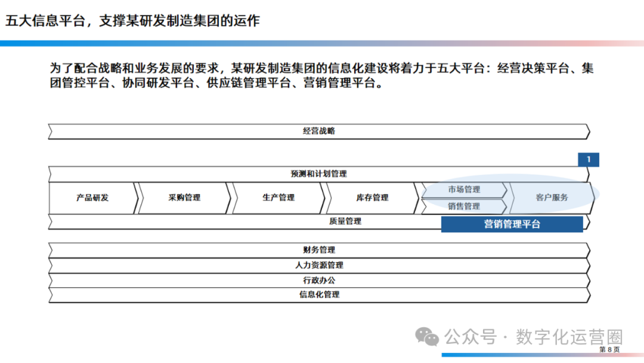Select the intro paragraph beginning 为了配合战略和业务发展的要求

coord(321,75)
